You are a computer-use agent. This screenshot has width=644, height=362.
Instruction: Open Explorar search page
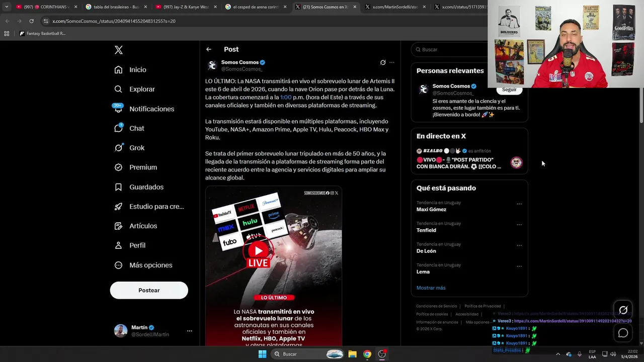click(x=134, y=89)
